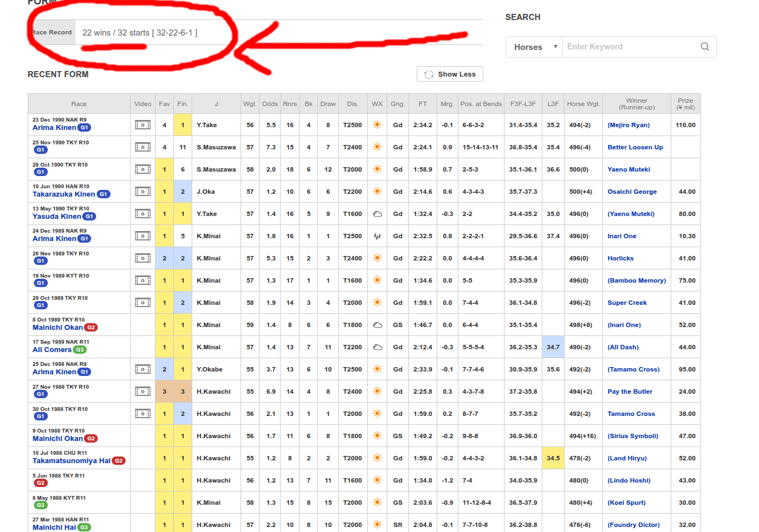759x532 pixels.
Task: Open Tamamo Cross link in 30 Oct 1988 row
Action: point(631,414)
